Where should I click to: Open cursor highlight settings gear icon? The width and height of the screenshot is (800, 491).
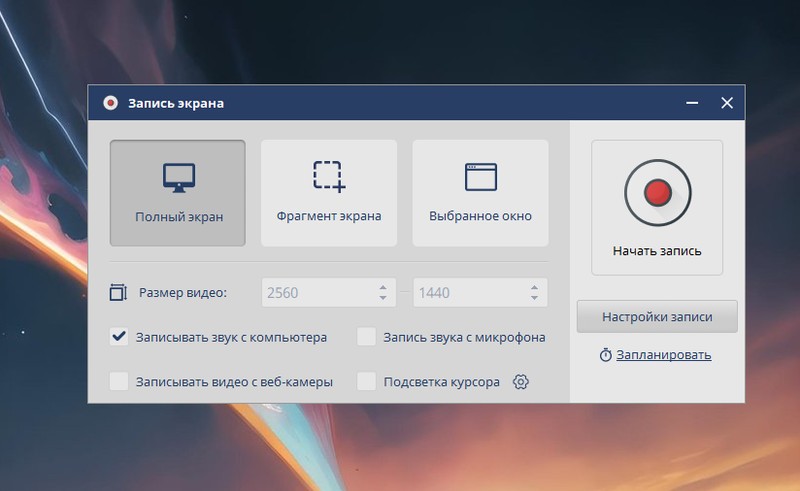tap(520, 382)
